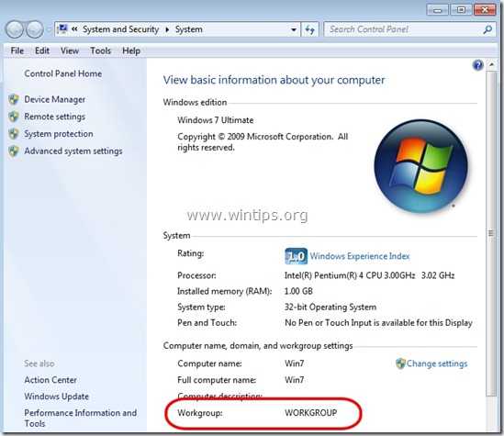
Task: Open the Device Manager link
Action: click(55, 100)
